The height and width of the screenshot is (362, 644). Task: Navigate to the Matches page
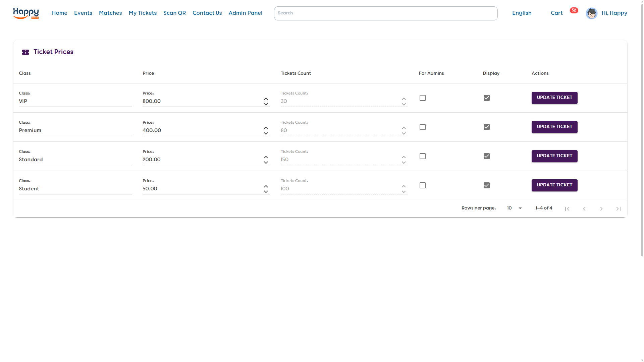[110, 13]
